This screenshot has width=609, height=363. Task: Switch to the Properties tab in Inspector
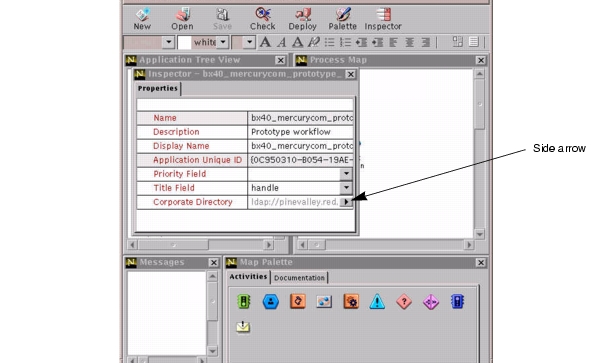(x=158, y=89)
